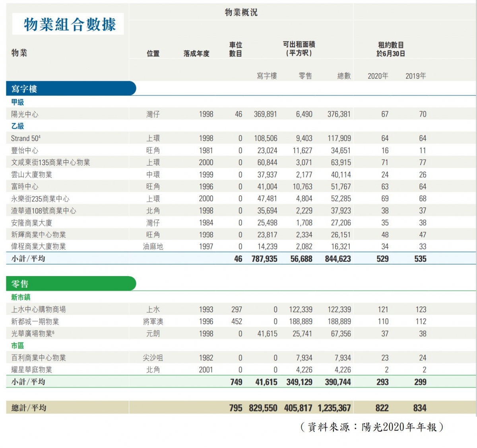
Task: Click the 可出租面積 (平方呎) column header
Action: click(299, 49)
